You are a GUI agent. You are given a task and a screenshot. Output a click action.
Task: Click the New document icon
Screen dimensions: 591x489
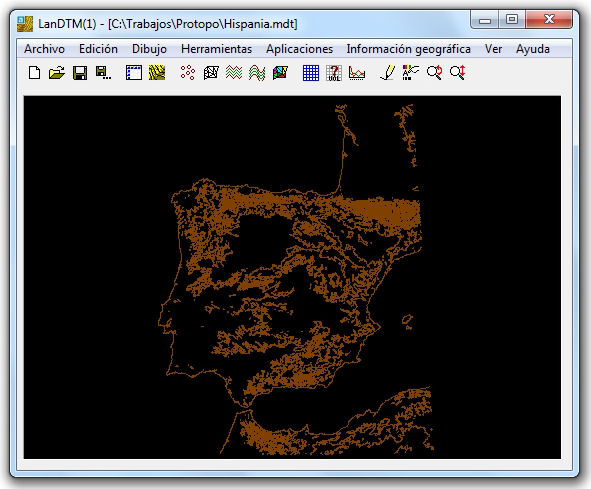34,72
